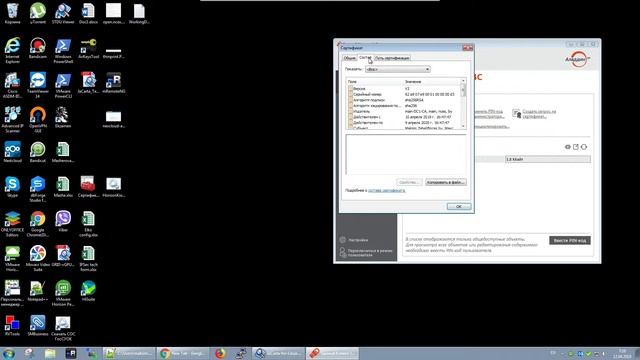The image size is (640, 360).
Task: Open the Create certificate request link
Action: 539,114
